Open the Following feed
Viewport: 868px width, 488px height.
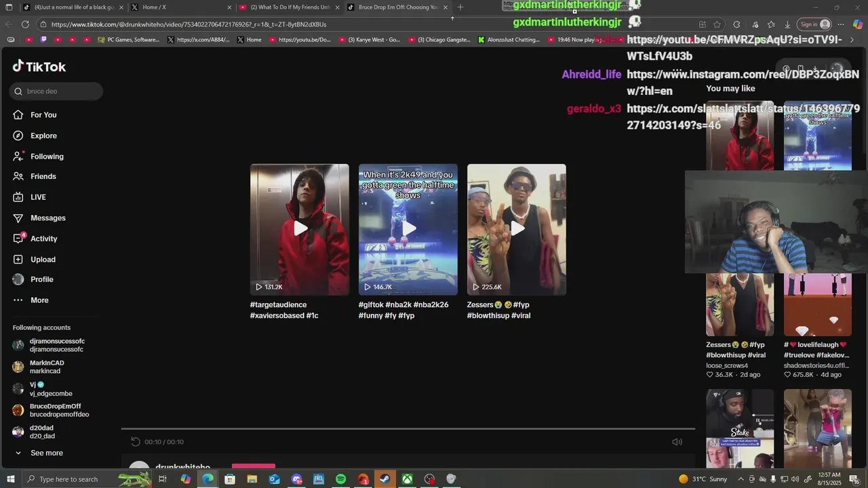point(47,157)
